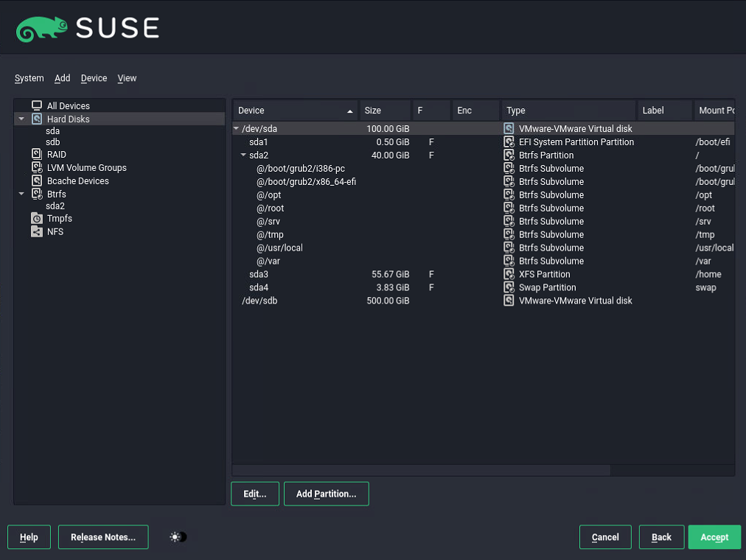Select sda2 under Btrfs in sidebar
The height and width of the screenshot is (560, 746).
(x=55, y=206)
